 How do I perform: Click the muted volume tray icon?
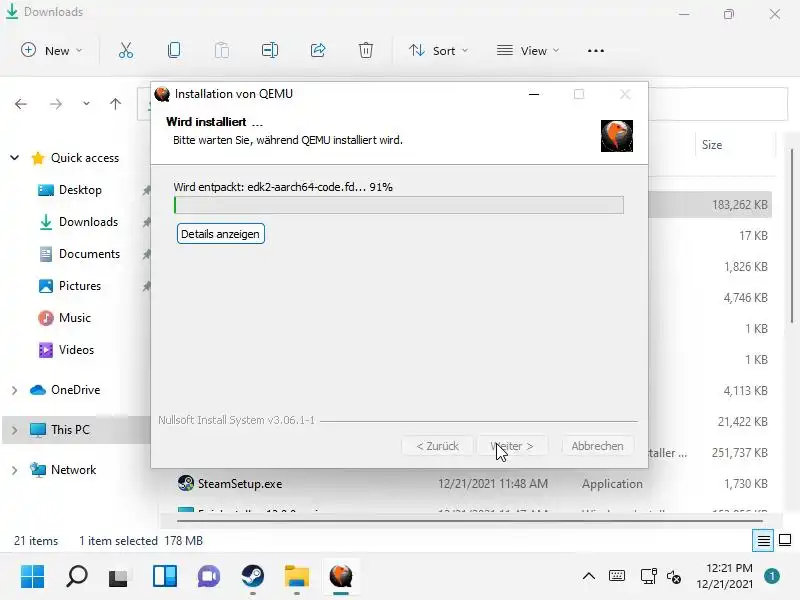coord(674,577)
